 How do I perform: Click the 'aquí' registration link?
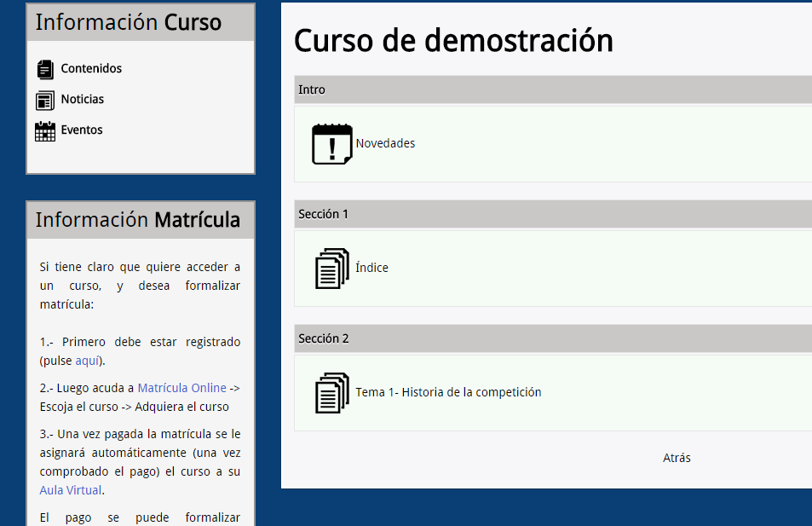pos(88,361)
